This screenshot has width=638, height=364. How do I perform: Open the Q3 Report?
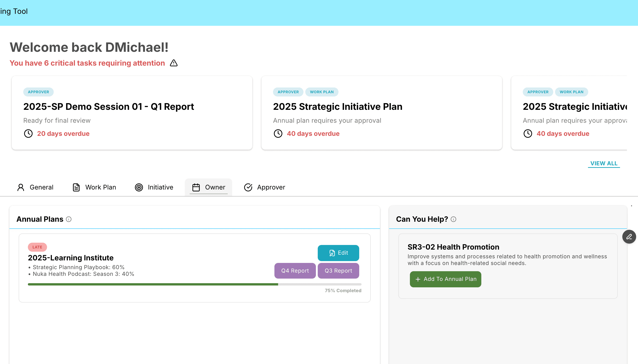point(338,271)
